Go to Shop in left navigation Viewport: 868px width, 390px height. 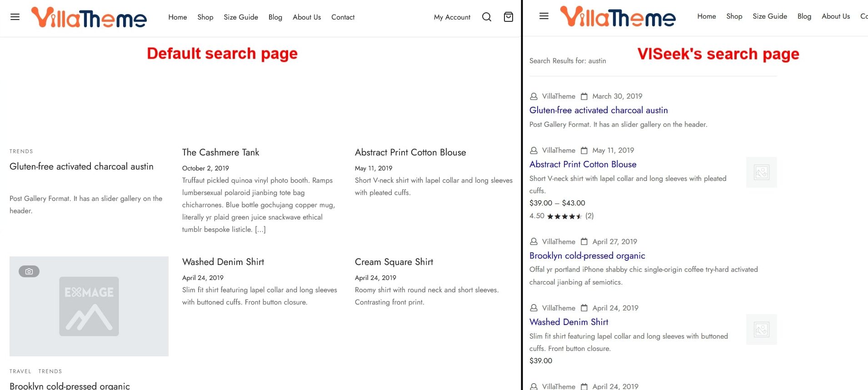point(205,17)
